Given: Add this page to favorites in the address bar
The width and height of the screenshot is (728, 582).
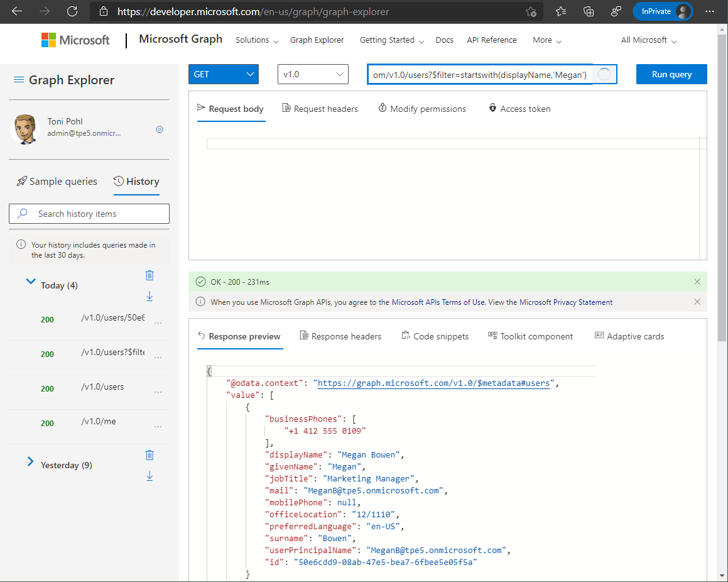Looking at the screenshot, I should pos(531,11).
